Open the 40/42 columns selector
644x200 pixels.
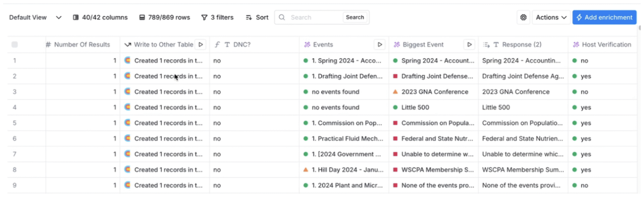pyautogui.click(x=100, y=17)
